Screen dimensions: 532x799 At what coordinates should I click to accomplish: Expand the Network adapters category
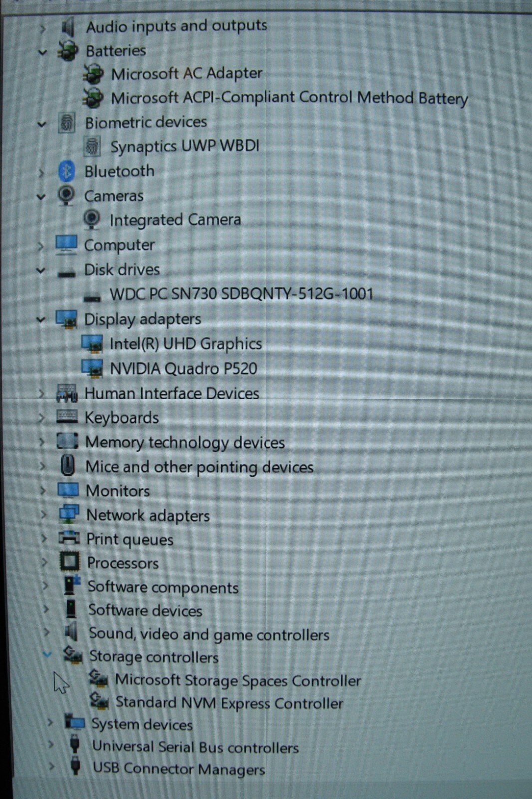pos(43,514)
